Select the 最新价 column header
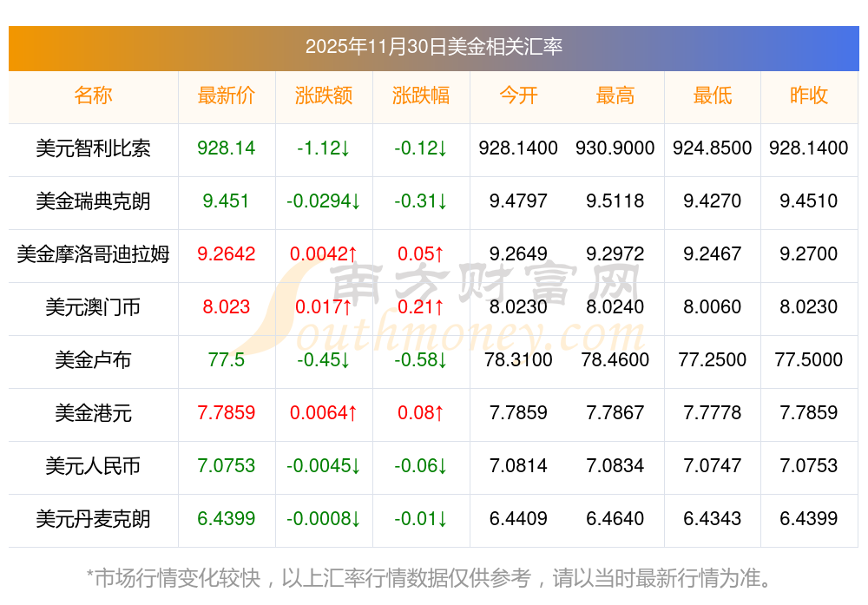This screenshot has width=868, height=605. [x=227, y=95]
